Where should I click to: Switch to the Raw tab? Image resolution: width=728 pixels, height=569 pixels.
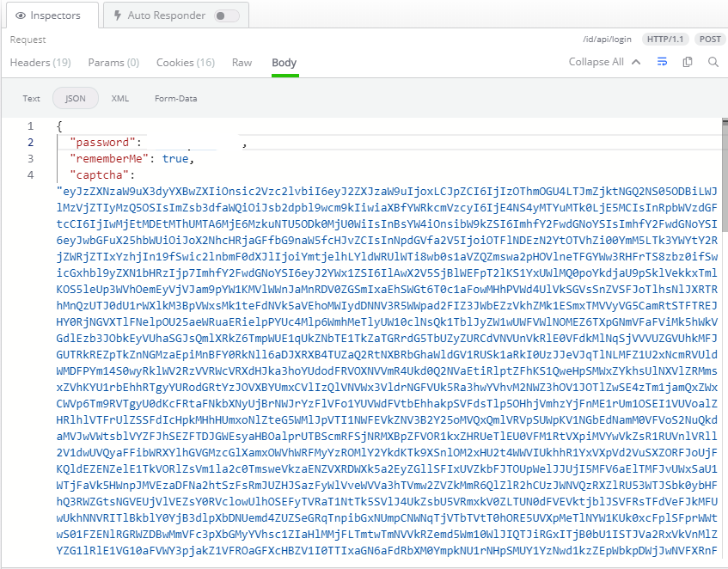click(242, 62)
